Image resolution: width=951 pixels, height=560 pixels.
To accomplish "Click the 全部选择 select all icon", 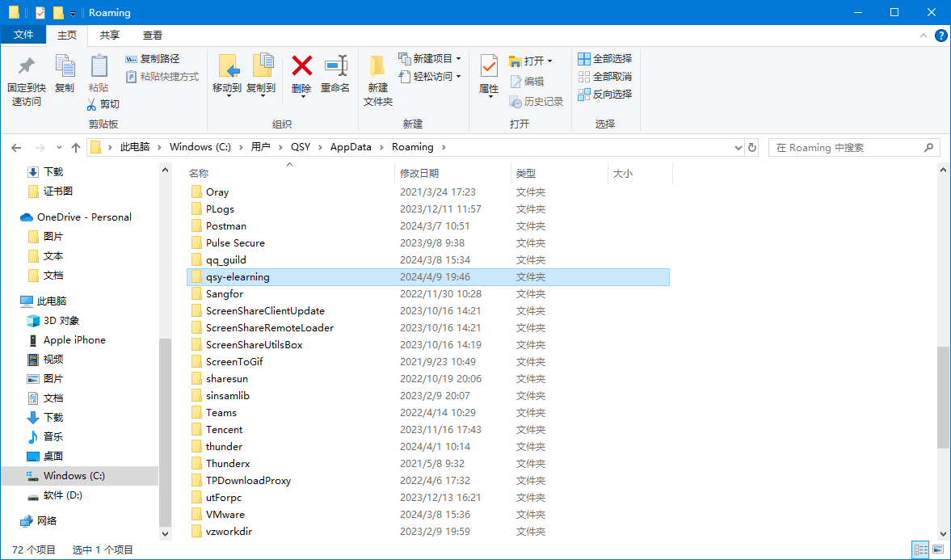I will tap(584, 59).
